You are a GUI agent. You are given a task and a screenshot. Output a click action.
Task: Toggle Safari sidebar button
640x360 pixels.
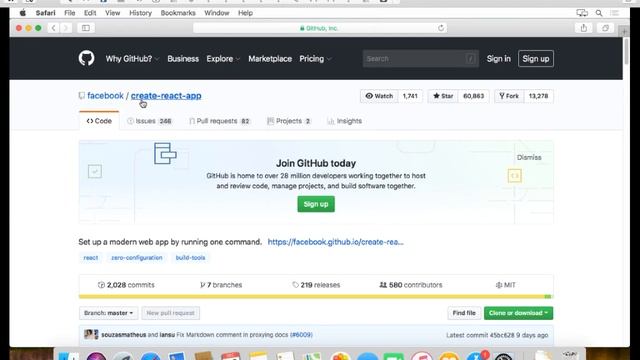[x=86, y=28]
